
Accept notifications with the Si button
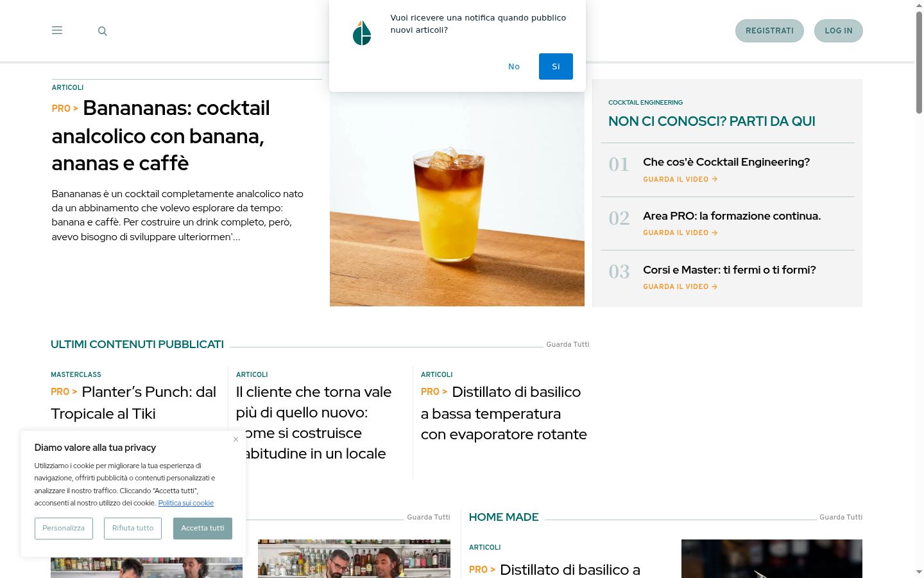coord(556,66)
